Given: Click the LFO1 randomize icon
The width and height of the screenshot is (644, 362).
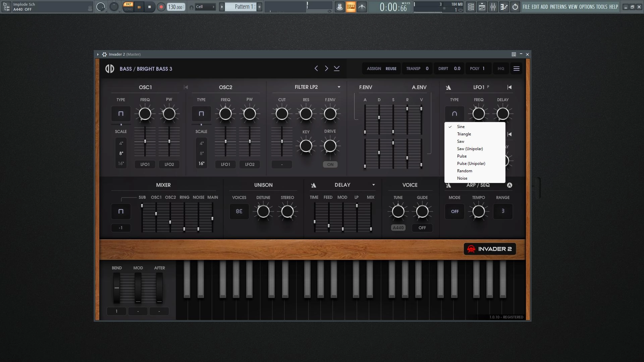Looking at the screenshot, I should [448, 87].
